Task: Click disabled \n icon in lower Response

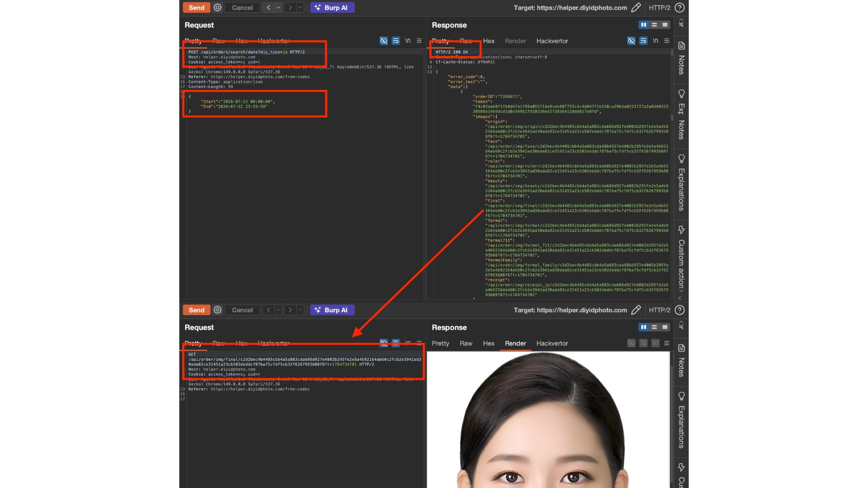Action: [655, 343]
